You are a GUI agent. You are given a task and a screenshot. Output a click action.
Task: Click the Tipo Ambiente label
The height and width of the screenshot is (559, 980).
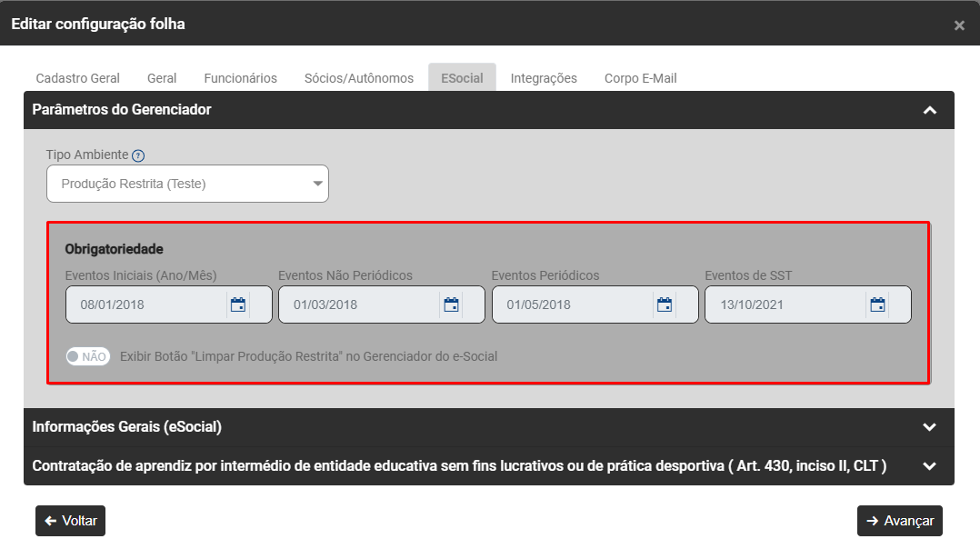coord(87,155)
